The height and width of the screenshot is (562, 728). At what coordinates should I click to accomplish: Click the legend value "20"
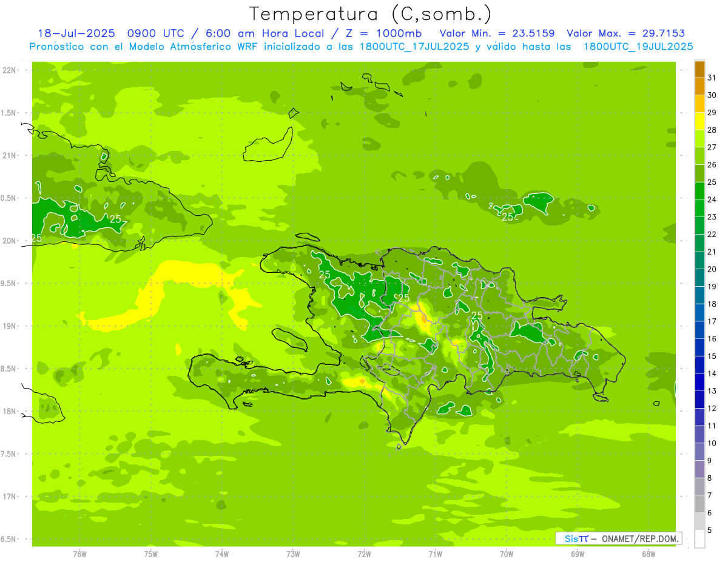coord(712,269)
